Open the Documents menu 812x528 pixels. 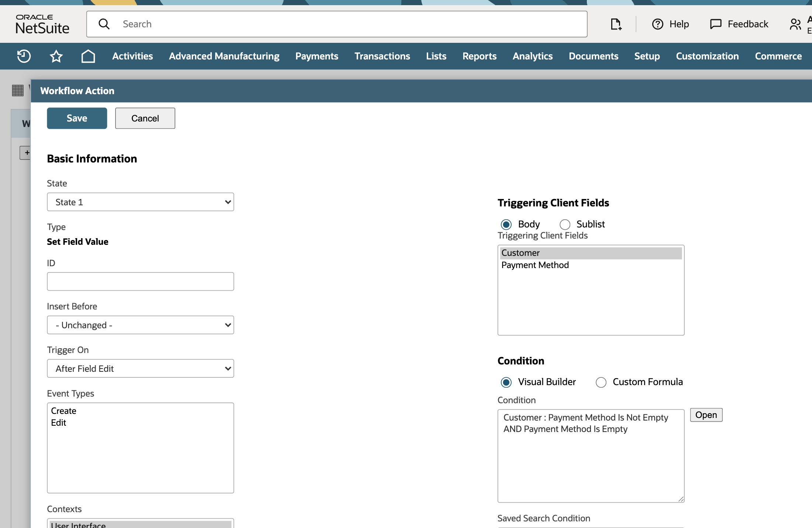pyautogui.click(x=593, y=56)
